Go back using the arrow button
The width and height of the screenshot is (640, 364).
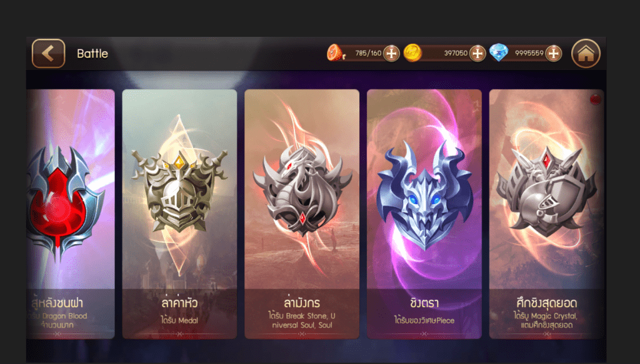pos(48,54)
